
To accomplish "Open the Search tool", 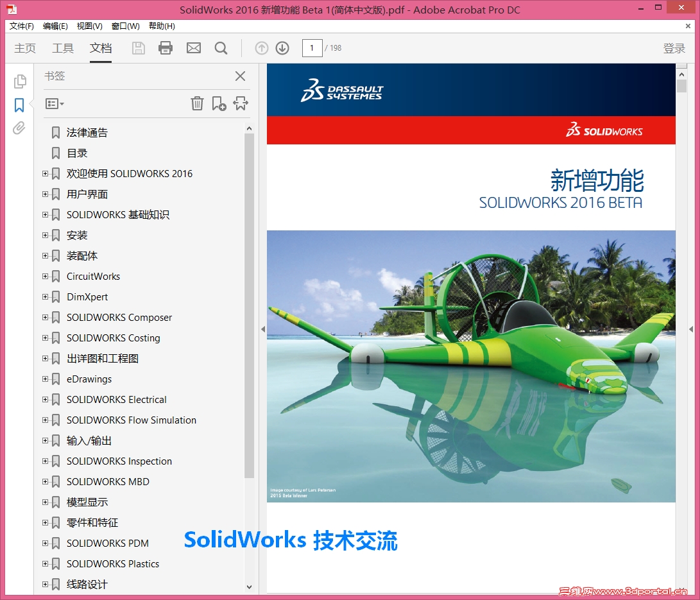I will pos(222,47).
